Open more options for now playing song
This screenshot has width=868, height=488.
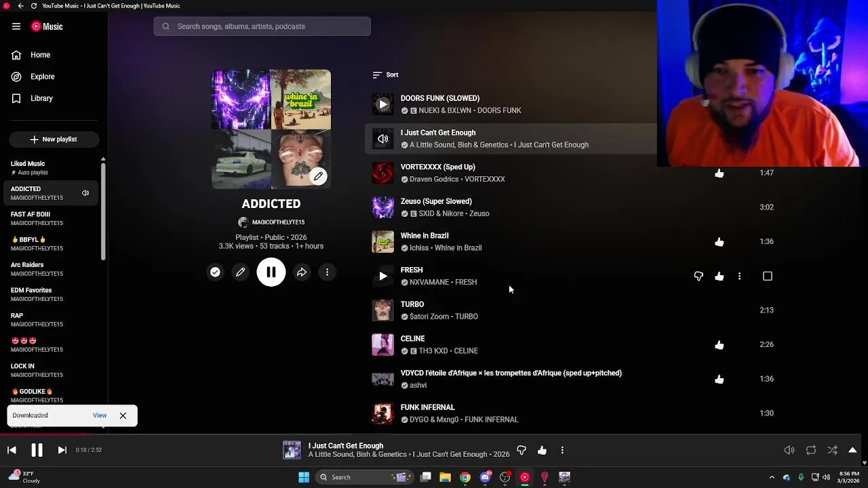[562, 450]
